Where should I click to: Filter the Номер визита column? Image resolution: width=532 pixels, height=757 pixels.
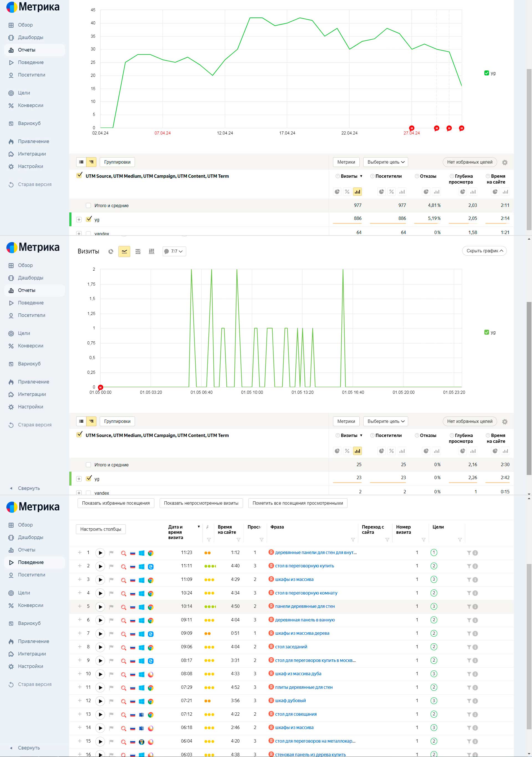[424, 540]
